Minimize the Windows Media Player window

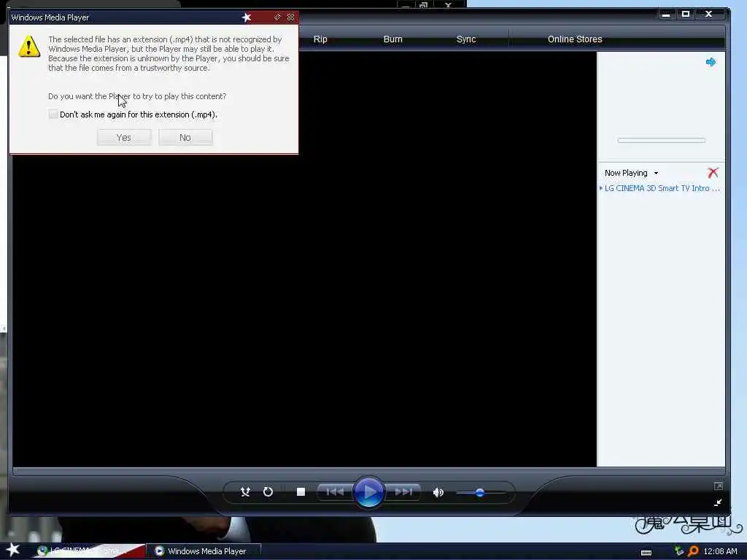pyautogui.click(x=666, y=15)
